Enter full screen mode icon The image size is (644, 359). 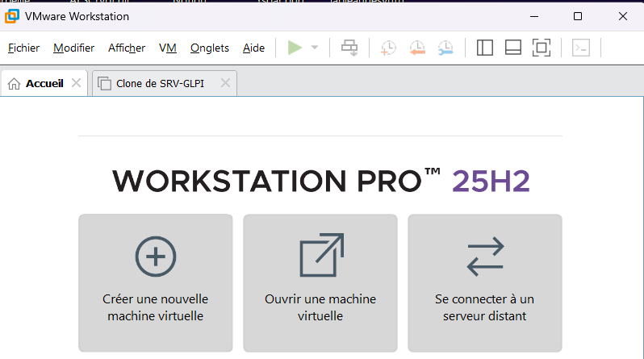[x=542, y=48]
